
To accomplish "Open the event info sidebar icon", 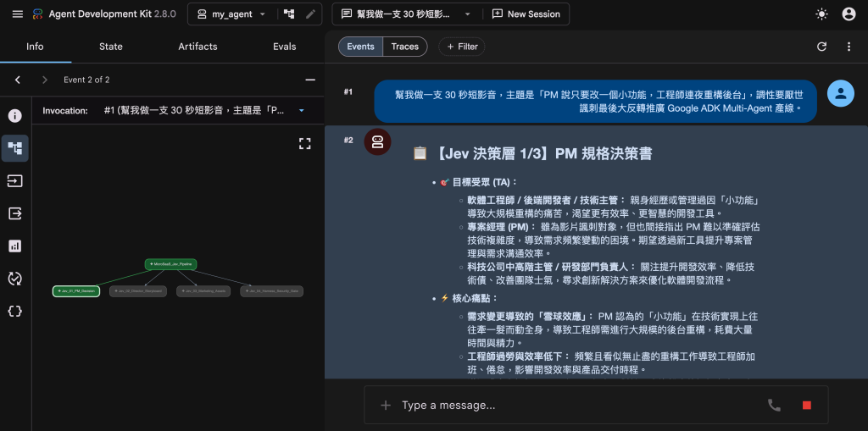I will click(15, 116).
